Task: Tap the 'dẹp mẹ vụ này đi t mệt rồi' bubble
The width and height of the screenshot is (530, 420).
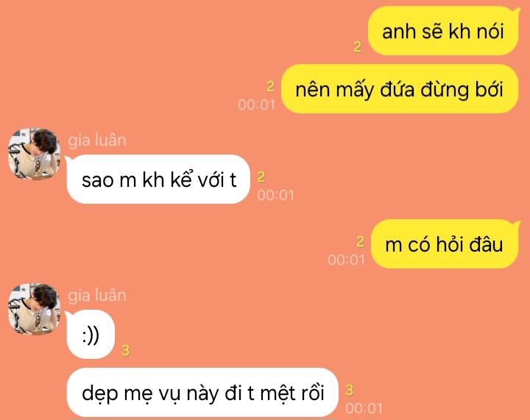Action: pyautogui.click(x=202, y=393)
